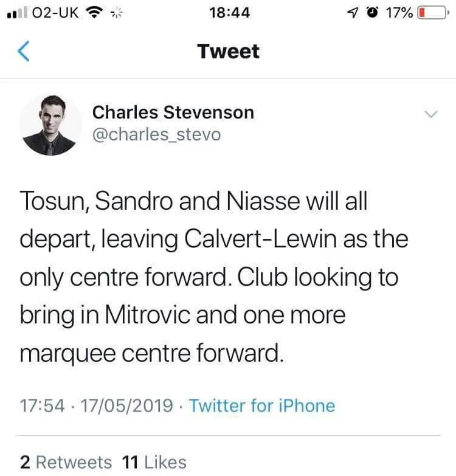
Task: Open the @charles_stevo handle
Action: 156,134
